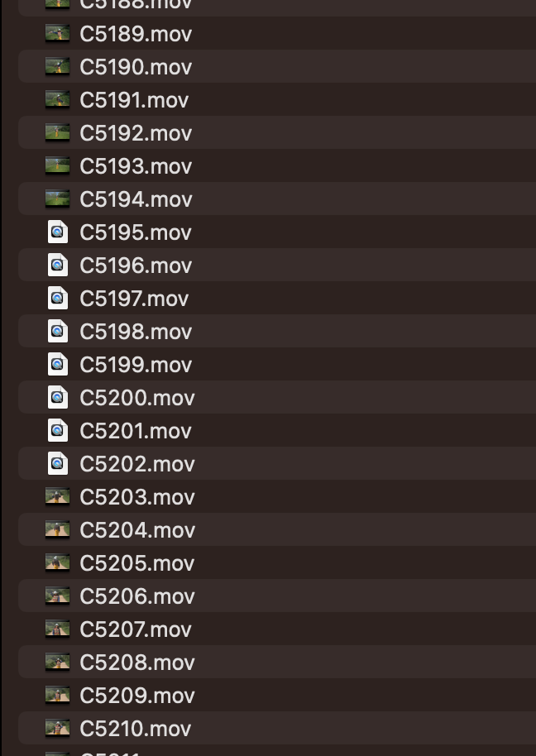This screenshot has width=536, height=756.
Task: Choose the C5204.mov file name
Action: (x=137, y=530)
